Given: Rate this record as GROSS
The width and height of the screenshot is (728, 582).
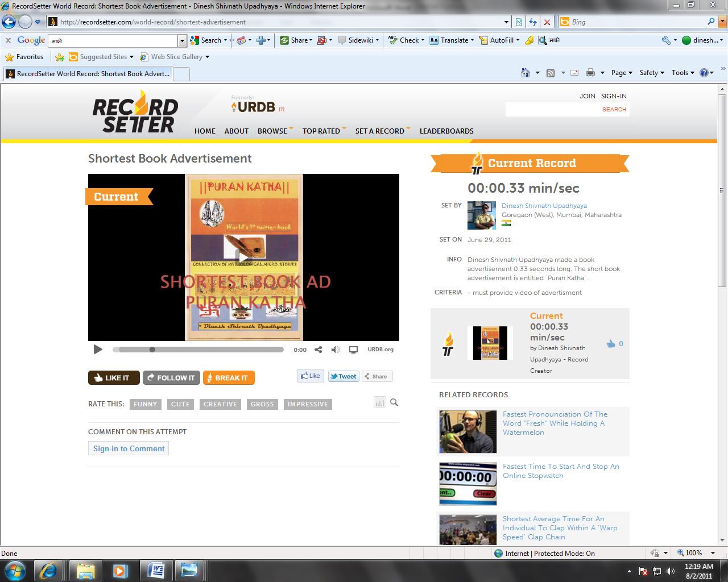Looking at the screenshot, I should [262, 404].
